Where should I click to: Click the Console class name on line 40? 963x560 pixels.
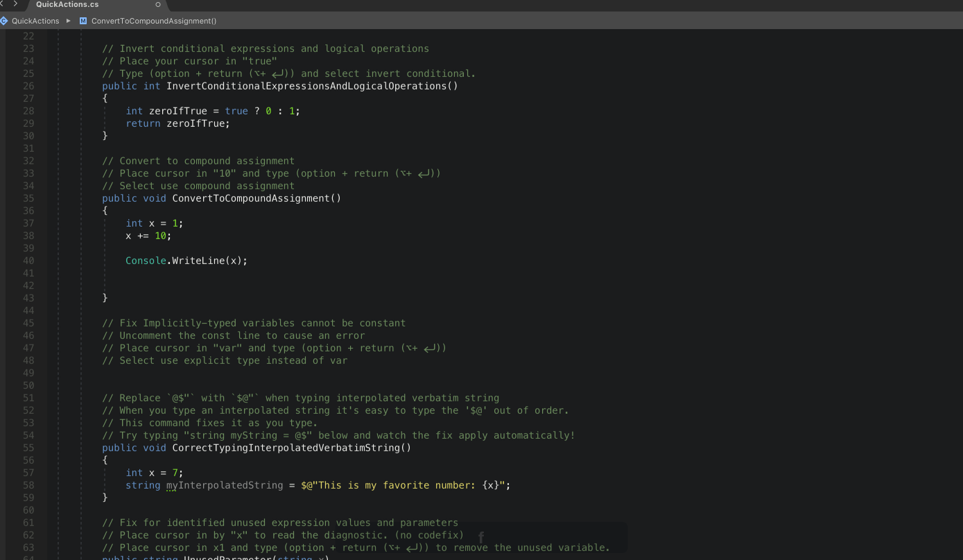pyautogui.click(x=146, y=261)
